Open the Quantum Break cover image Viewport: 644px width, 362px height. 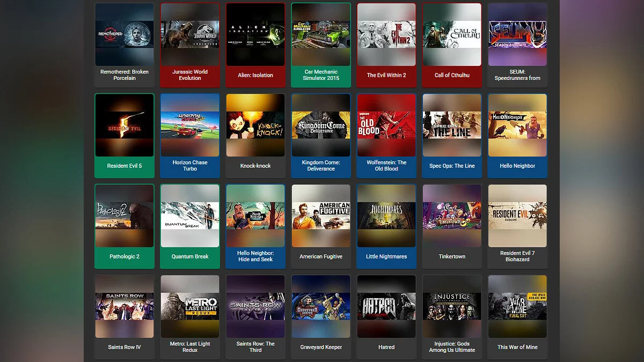(190, 216)
